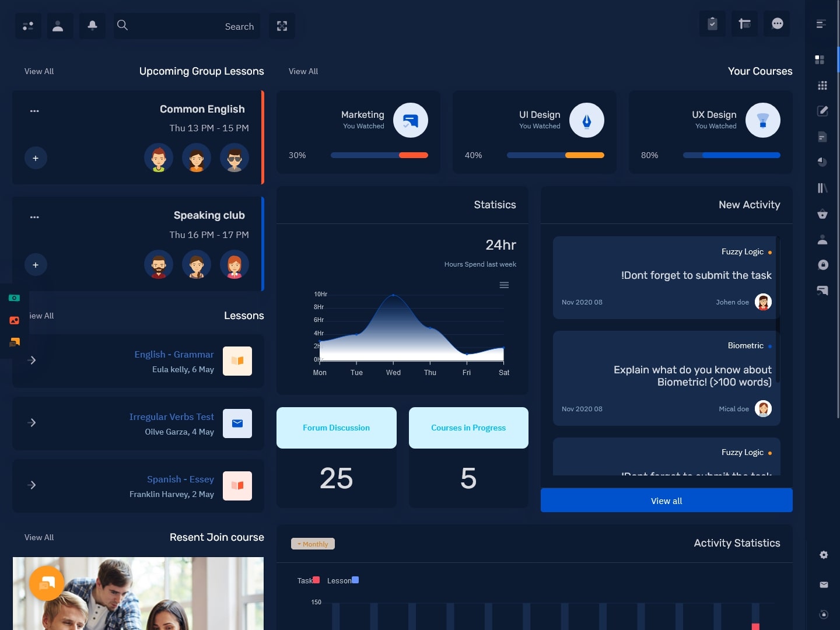840x630 pixels.
Task: Open the clipboard checklist icon
Action: (x=712, y=24)
